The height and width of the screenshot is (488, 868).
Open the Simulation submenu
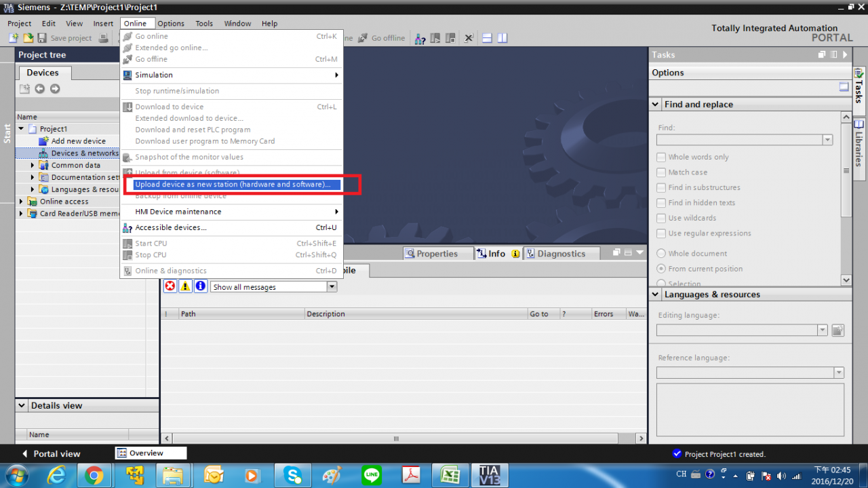[231, 75]
